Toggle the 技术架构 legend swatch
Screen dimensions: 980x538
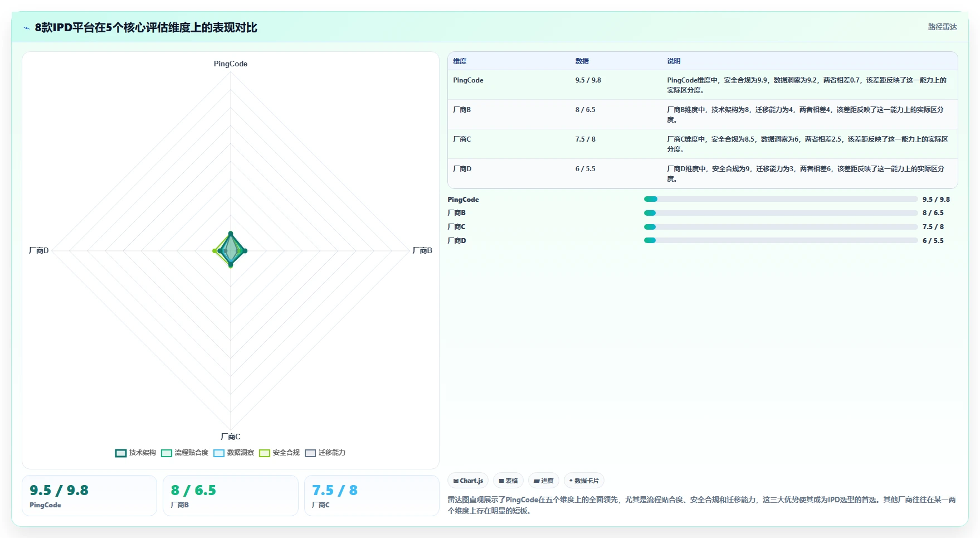121,453
